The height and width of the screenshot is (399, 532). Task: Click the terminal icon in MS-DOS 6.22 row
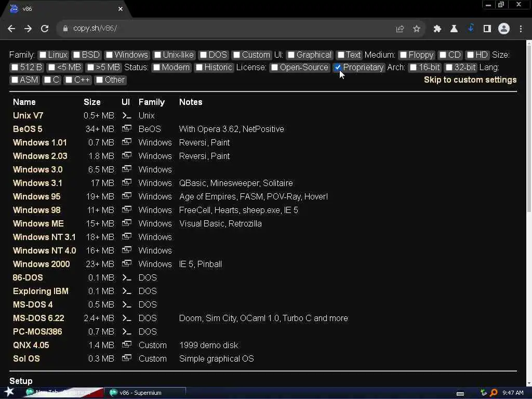pyautogui.click(x=127, y=318)
